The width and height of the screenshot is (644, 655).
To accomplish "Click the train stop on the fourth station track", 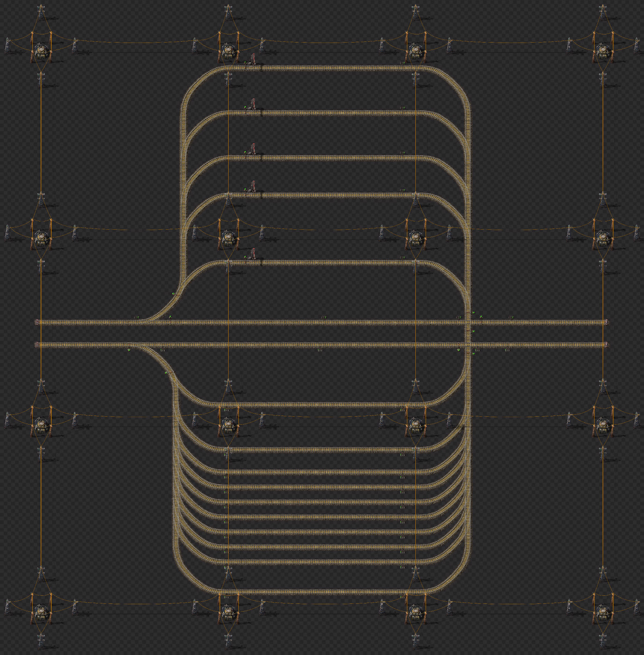I will [x=253, y=187].
